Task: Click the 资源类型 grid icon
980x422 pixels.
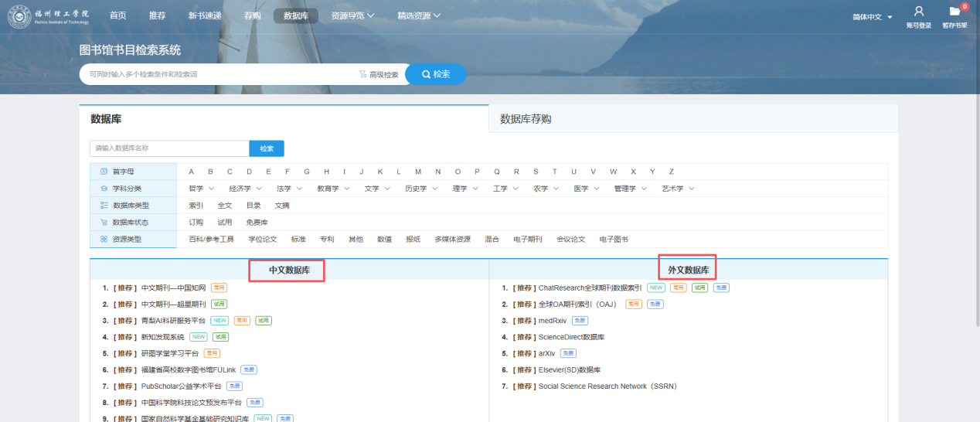Action: pos(104,240)
